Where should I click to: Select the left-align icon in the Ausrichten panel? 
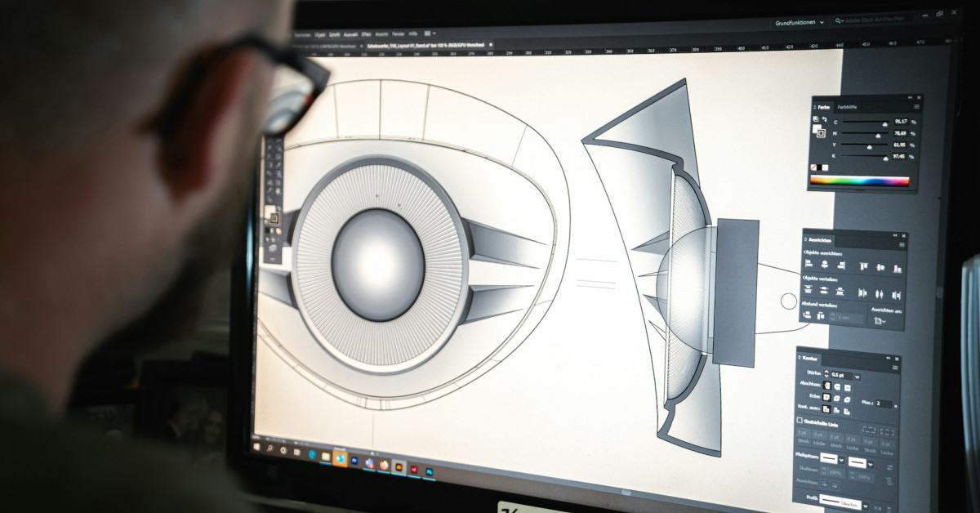pos(808,265)
